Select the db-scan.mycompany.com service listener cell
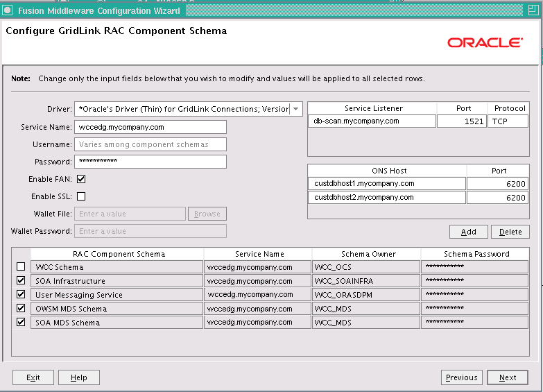Screen dimensions: 543x392 pos(372,121)
